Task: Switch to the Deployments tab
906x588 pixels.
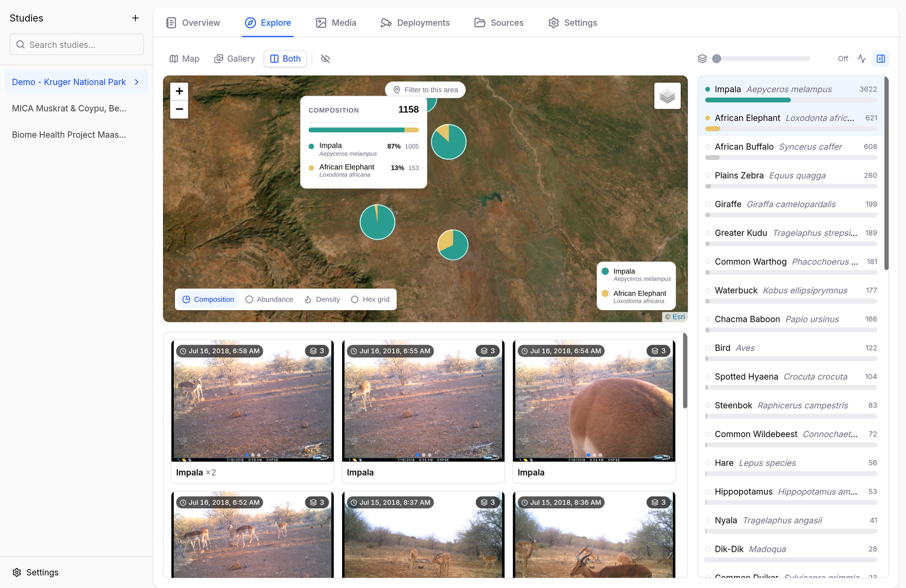Action: click(415, 23)
